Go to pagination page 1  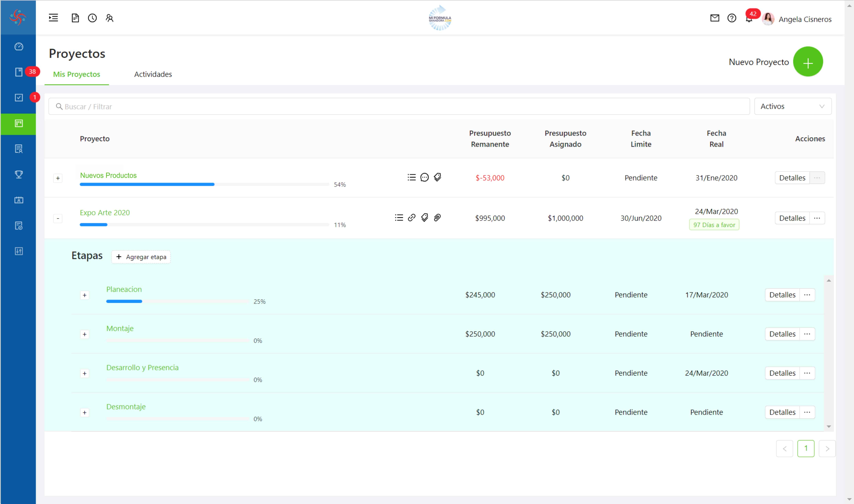pyautogui.click(x=806, y=449)
